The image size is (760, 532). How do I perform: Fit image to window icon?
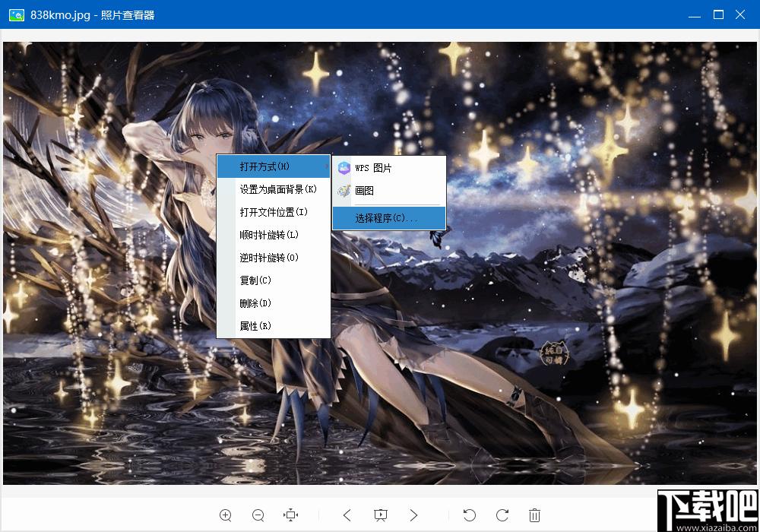[291, 515]
